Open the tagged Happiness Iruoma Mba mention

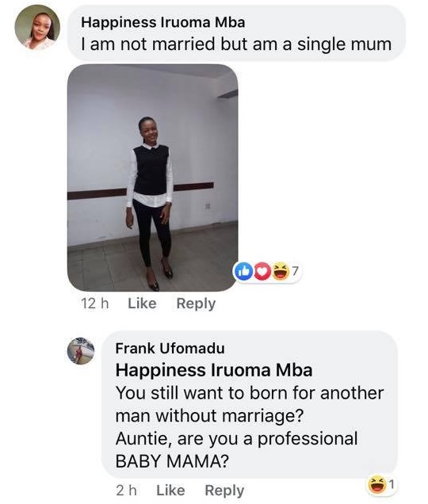(x=214, y=370)
